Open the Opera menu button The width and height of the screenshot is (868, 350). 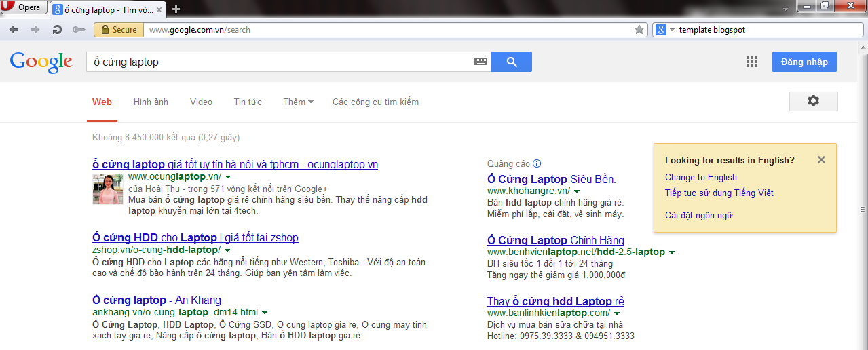[x=24, y=7]
